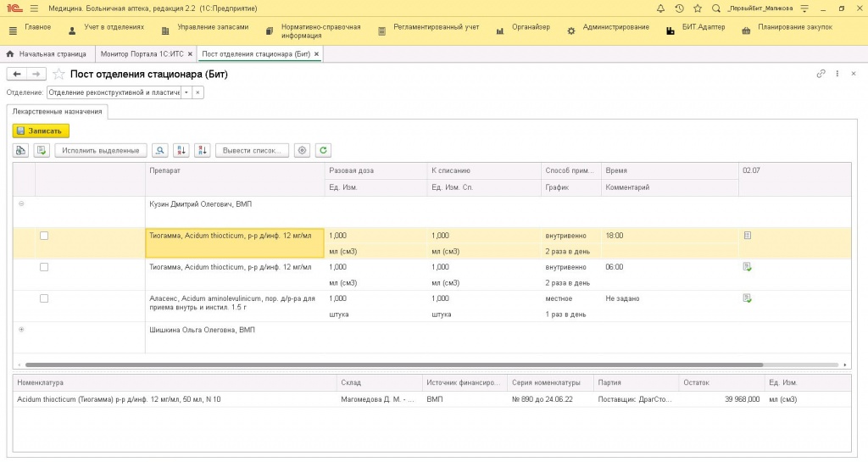The height and width of the screenshot is (462, 868).
Task: Go forward with the right arrow
Action: click(x=36, y=74)
